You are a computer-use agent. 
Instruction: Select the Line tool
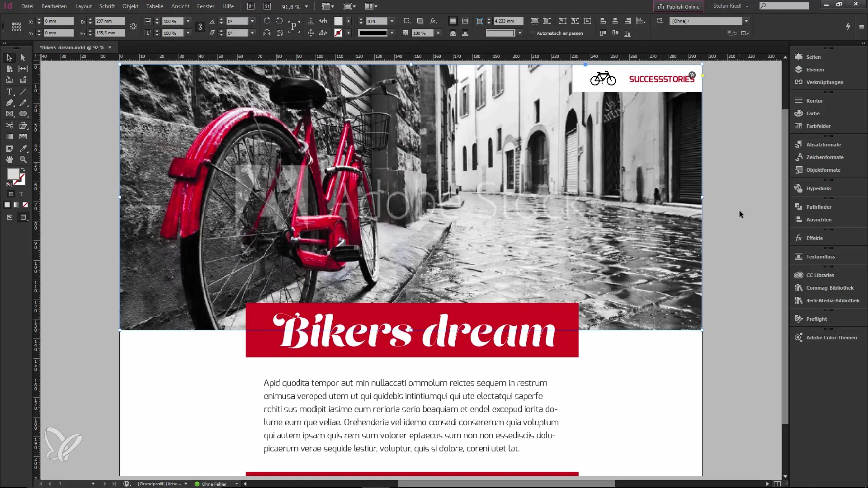coord(23,92)
